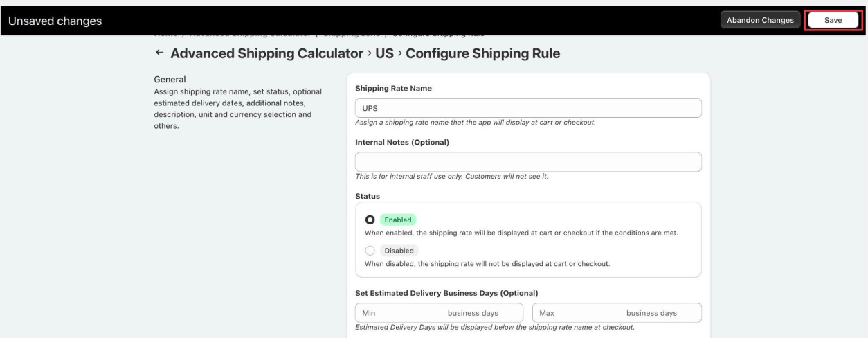
Task: Click the Shipping Rate Name label
Action: [x=394, y=88]
